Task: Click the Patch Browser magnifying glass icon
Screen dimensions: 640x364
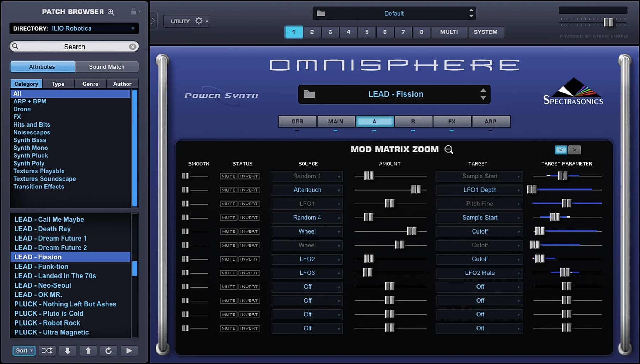Action: tap(111, 11)
